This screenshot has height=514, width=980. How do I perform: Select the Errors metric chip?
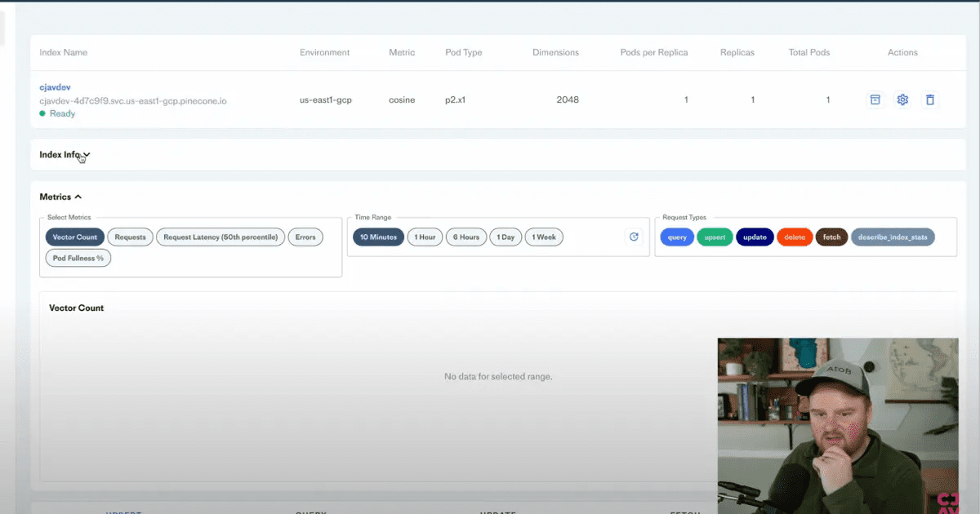pyautogui.click(x=305, y=237)
